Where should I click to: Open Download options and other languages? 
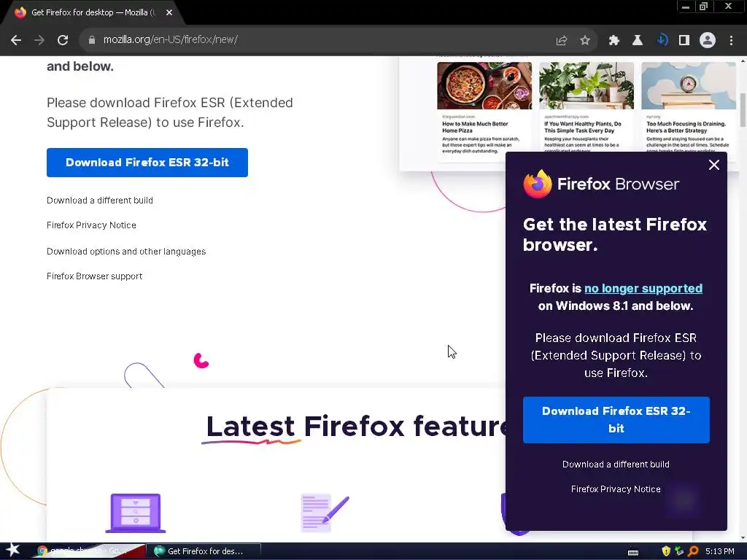pyautogui.click(x=126, y=252)
